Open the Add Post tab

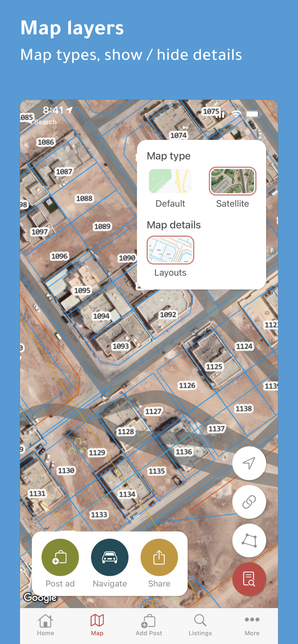click(x=149, y=625)
